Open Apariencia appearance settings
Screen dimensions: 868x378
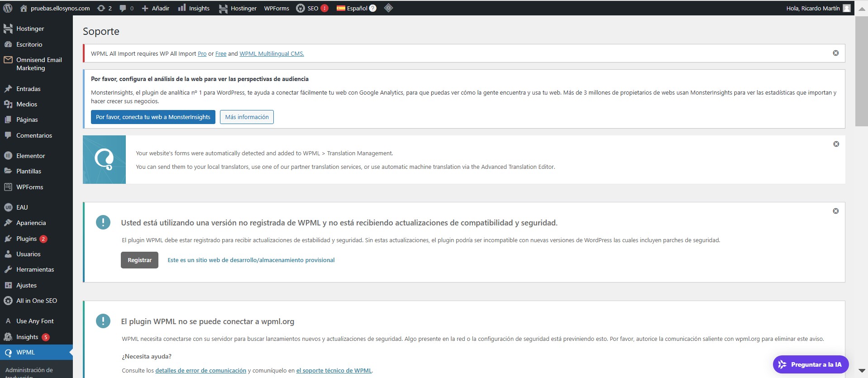click(x=36, y=223)
